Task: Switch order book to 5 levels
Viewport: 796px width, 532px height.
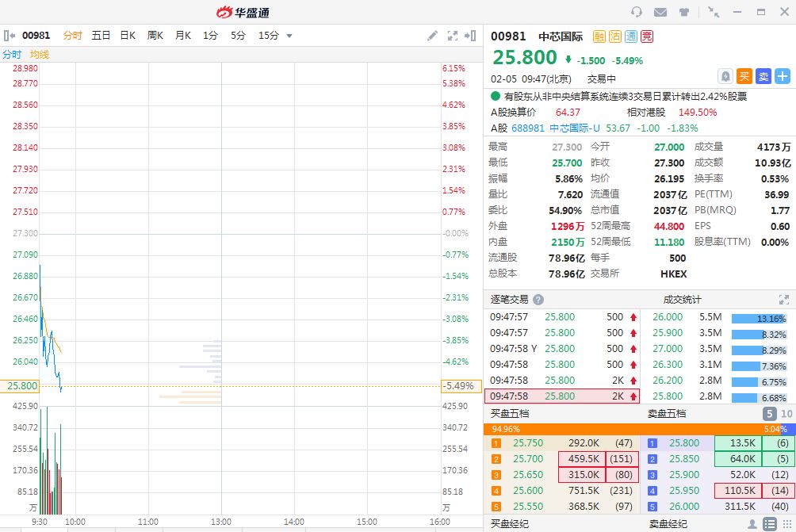Action: click(x=769, y=414)
